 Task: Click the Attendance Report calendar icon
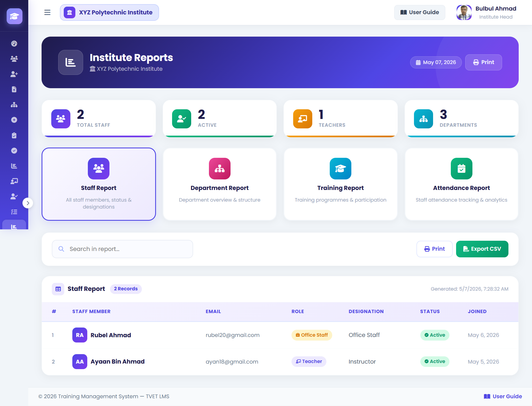pyautogui.click(x=462, y=169)
